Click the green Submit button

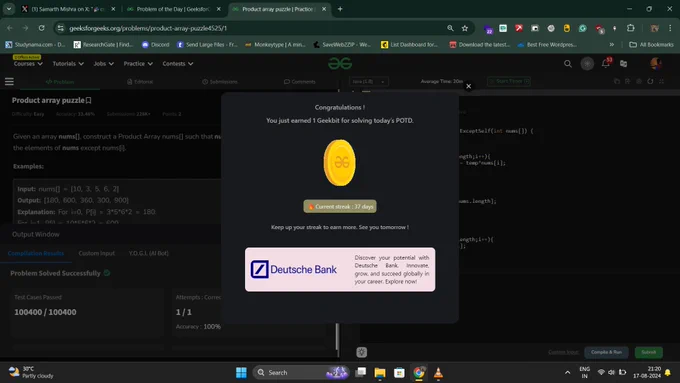(649, 352)
